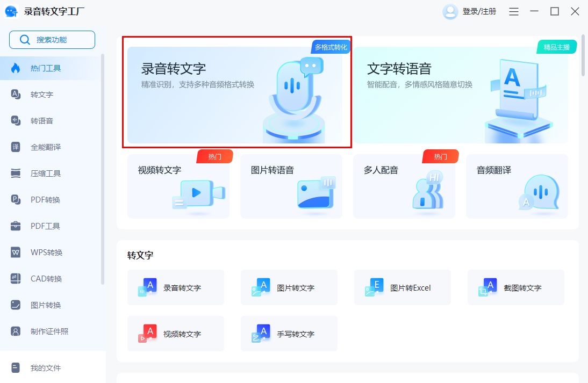Click the main content vertical scrollbar

coord(583,55)
